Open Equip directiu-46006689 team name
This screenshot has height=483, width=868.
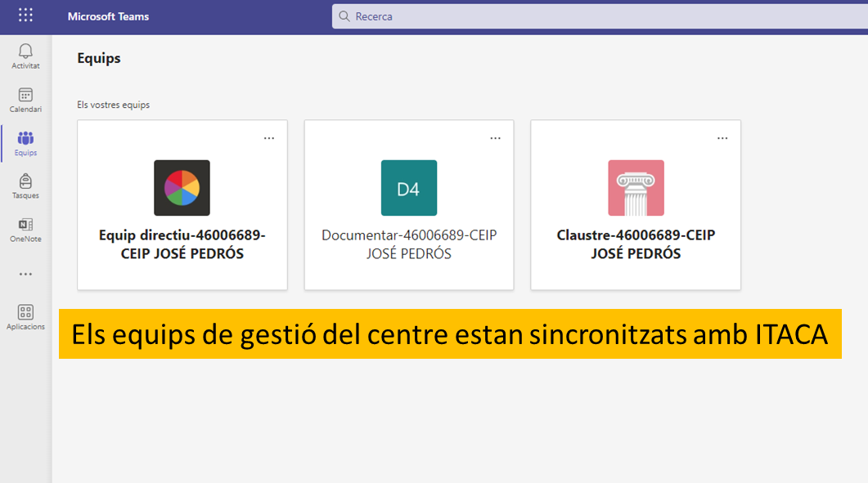tap(182, 244)
